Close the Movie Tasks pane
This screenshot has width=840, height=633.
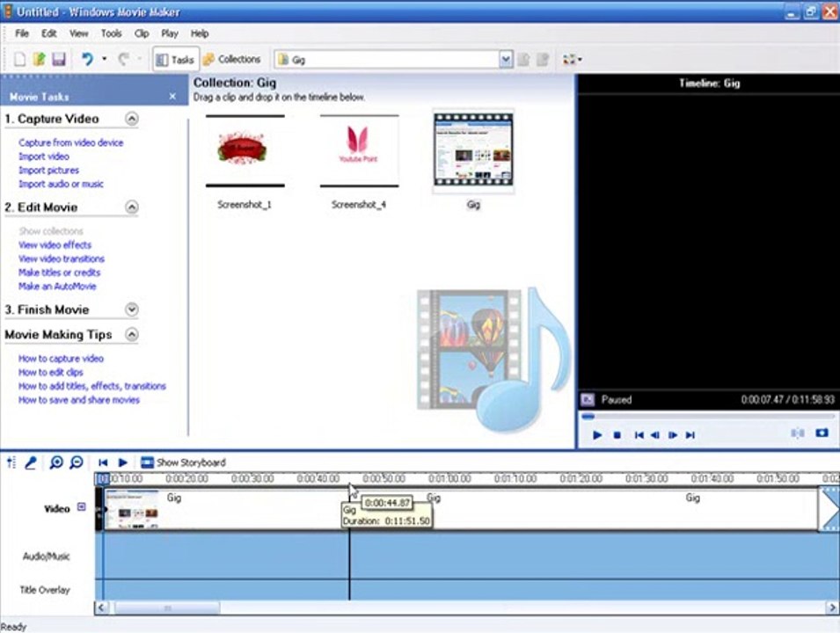click(172, 97)
